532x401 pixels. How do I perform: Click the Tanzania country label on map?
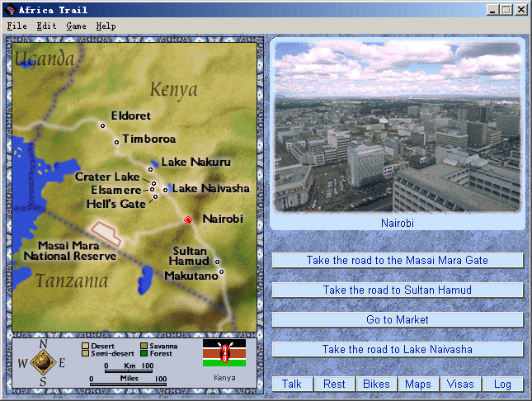(x=72, y=281)
